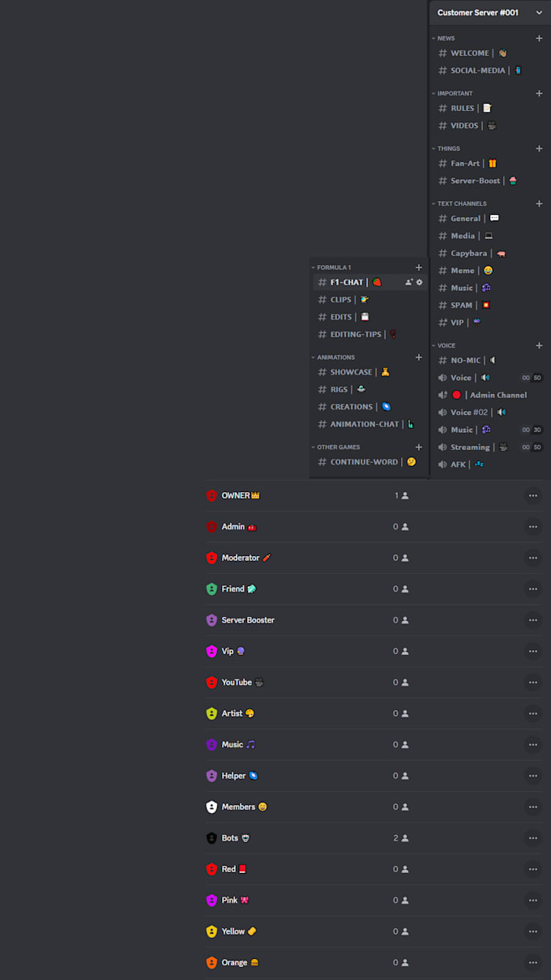Add a channel in the VOICE category
The width and height of the screenshot is (551, 980).
click(540, 345)
